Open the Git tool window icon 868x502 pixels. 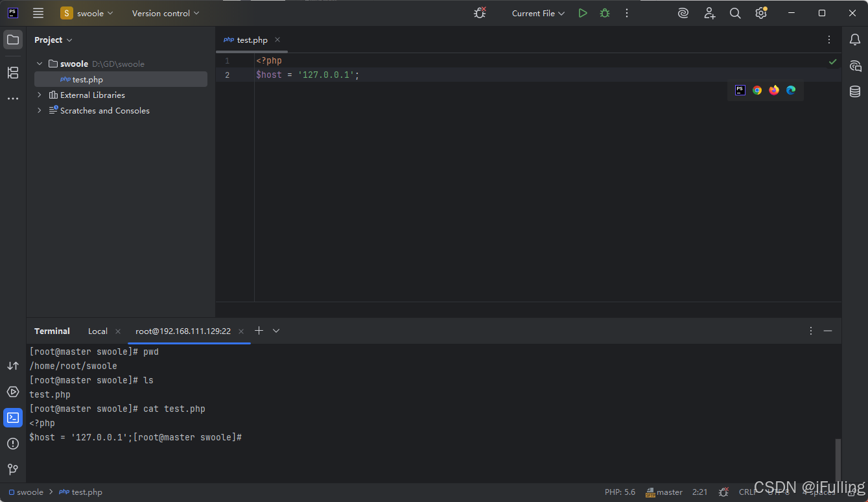click(13, 469)
